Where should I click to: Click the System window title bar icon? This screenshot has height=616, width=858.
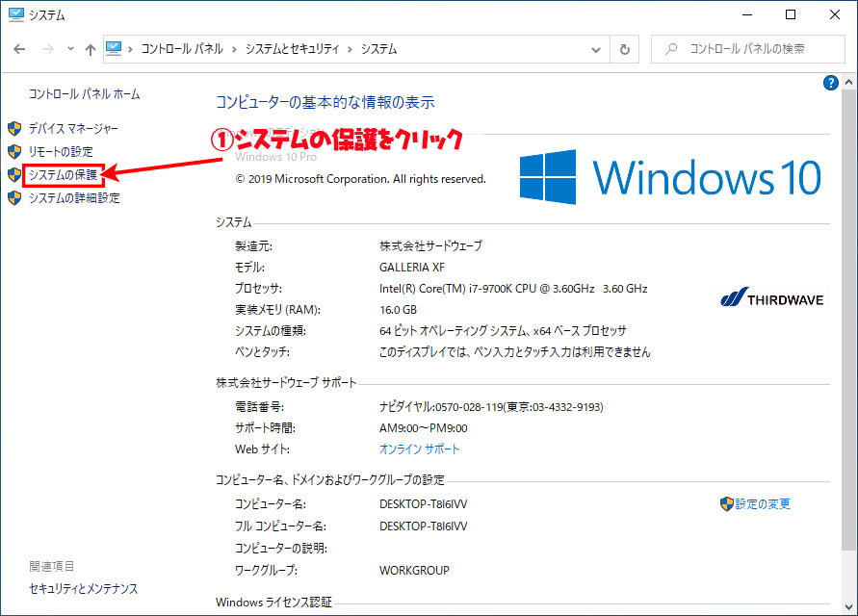[16, 14]
